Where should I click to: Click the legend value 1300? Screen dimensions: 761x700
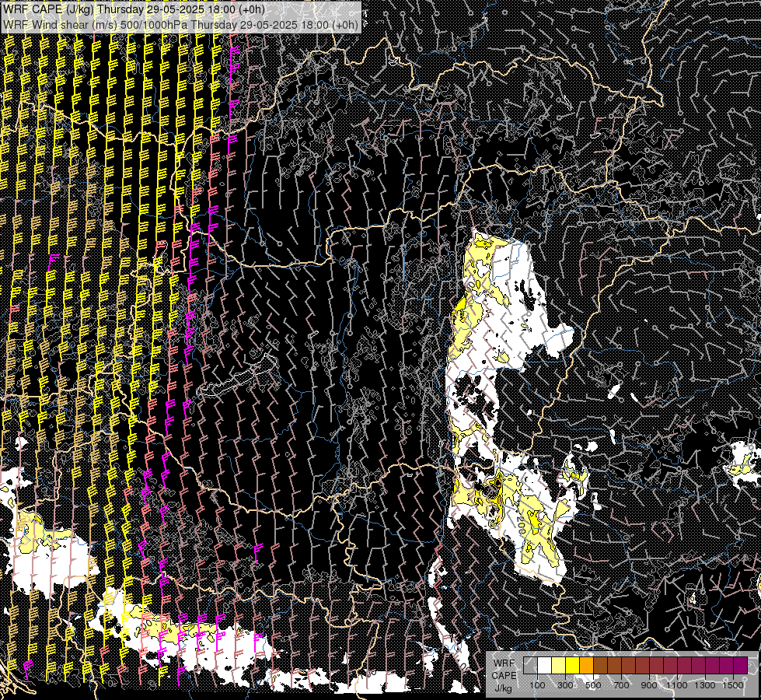pos(705,685)
